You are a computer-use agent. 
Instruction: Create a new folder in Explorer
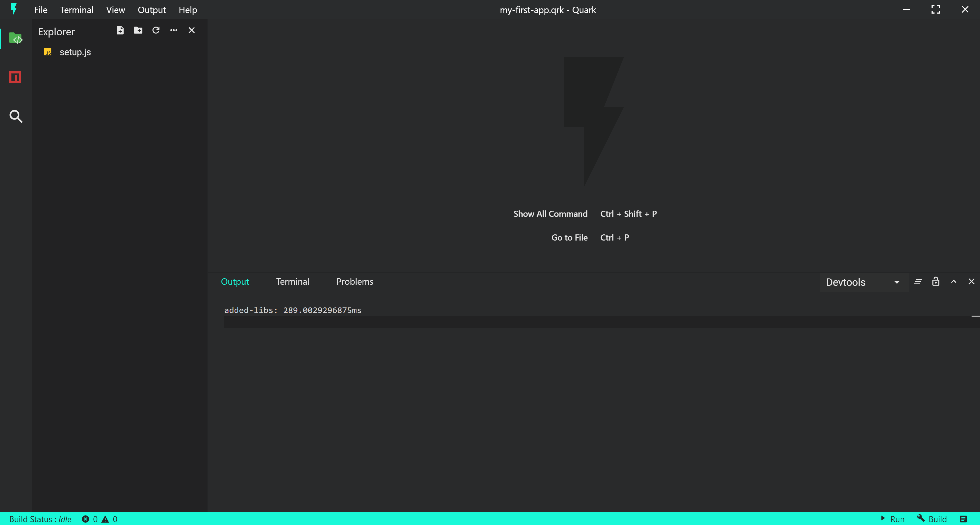point(138,30)
